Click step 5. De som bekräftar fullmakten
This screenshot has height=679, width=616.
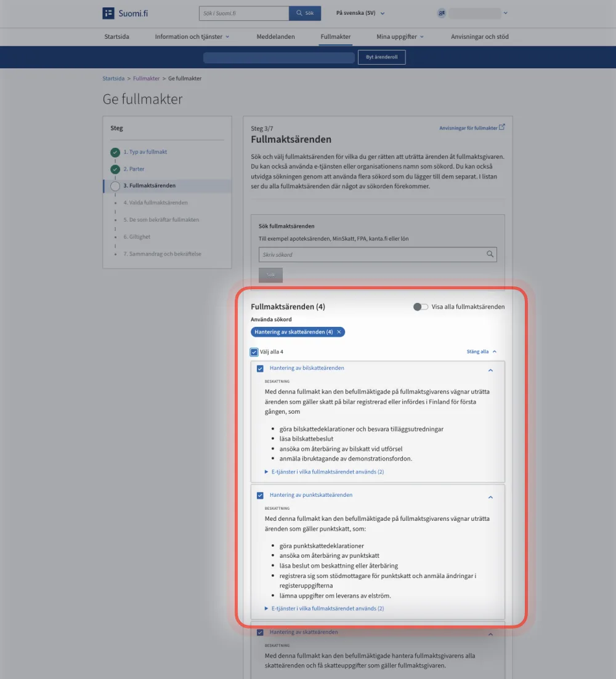[x=161, y=220]
